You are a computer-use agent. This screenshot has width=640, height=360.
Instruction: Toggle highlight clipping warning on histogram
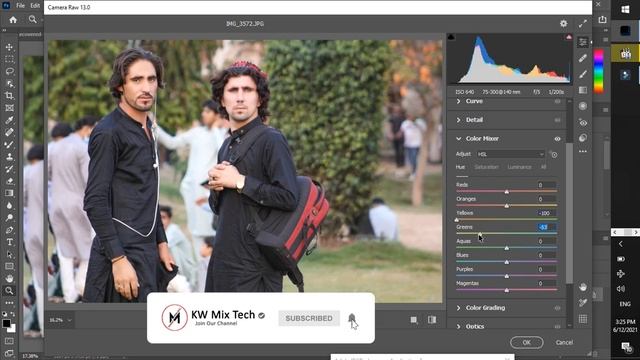(x=569, y=38)
